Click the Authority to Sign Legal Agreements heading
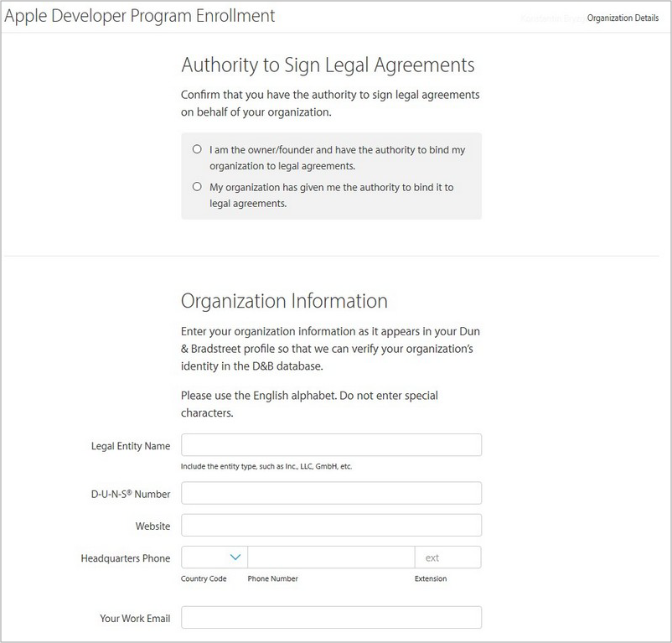The height and width of the screenshot is (643, 672). click(x=328, y=65)
